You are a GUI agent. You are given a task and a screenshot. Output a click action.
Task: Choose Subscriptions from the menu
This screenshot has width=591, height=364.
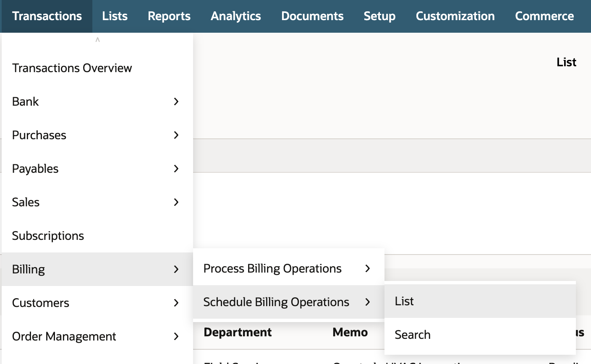[97, 236]
